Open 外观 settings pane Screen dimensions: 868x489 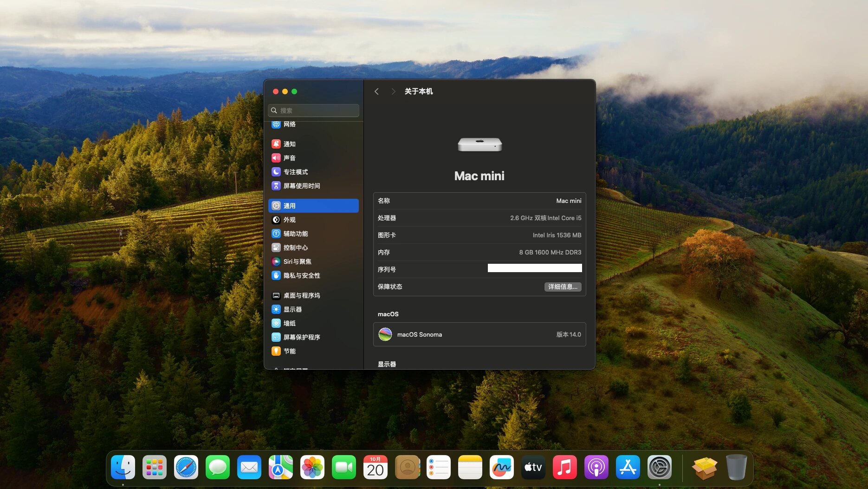tap(313, 220)
